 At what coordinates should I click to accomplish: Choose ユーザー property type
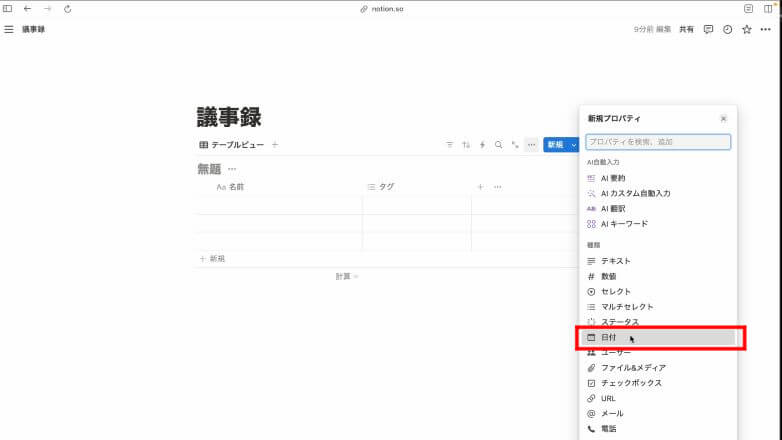click(658, 353)
